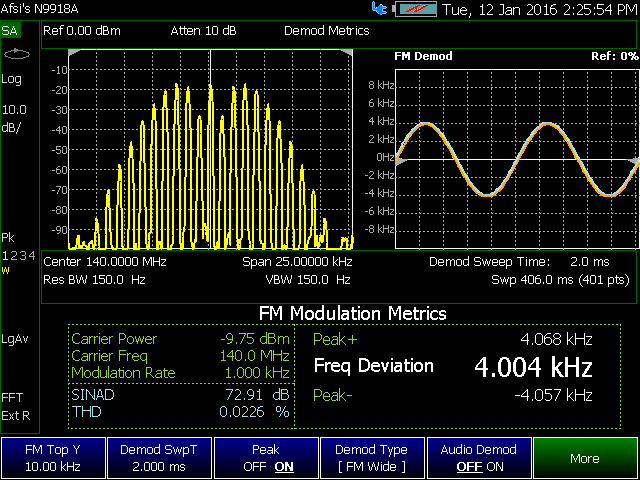Click the Atten 10 dB setting
The width and height of the screenshot is (640, 480).
[x=203, y=31]
